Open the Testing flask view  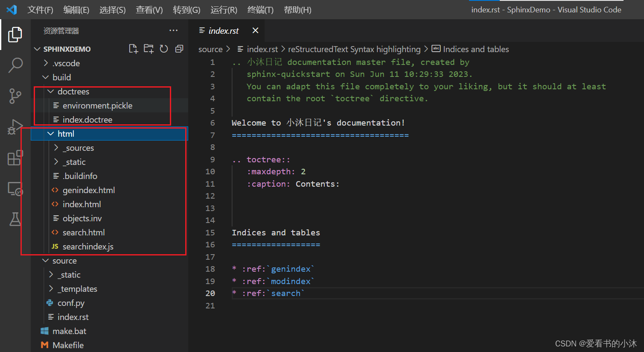point(15,219)
